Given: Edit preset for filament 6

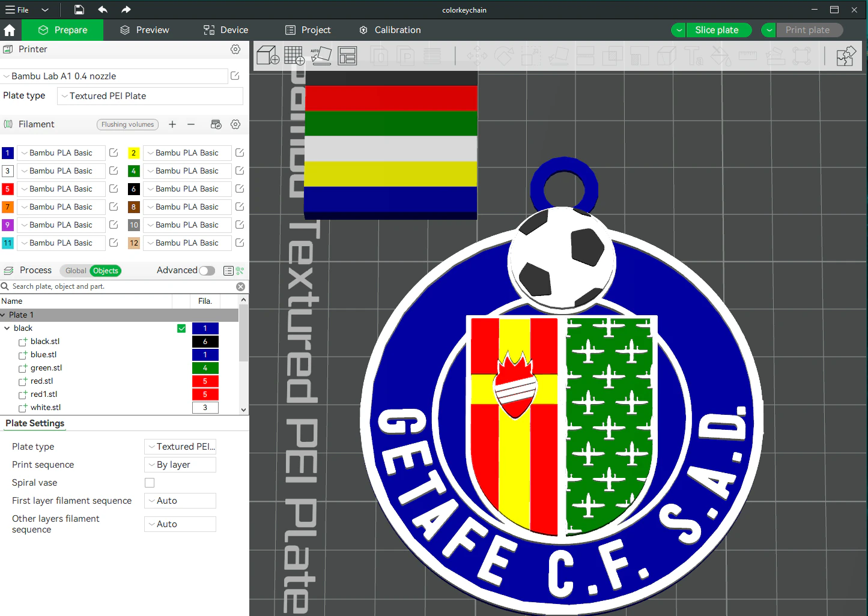Looking at the screenshot, I should (x=240, y=189).
